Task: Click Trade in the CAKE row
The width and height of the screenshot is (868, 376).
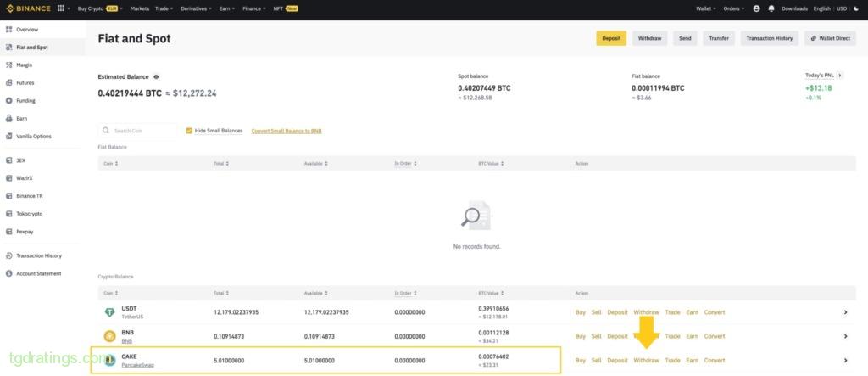Action: pos(672,361)
